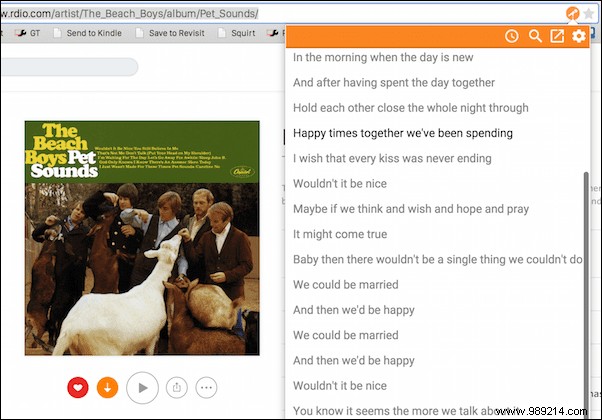Select lyric 'And after having spent the day together'
Viewport: 602px width, 420px height.
click(394, 83)
